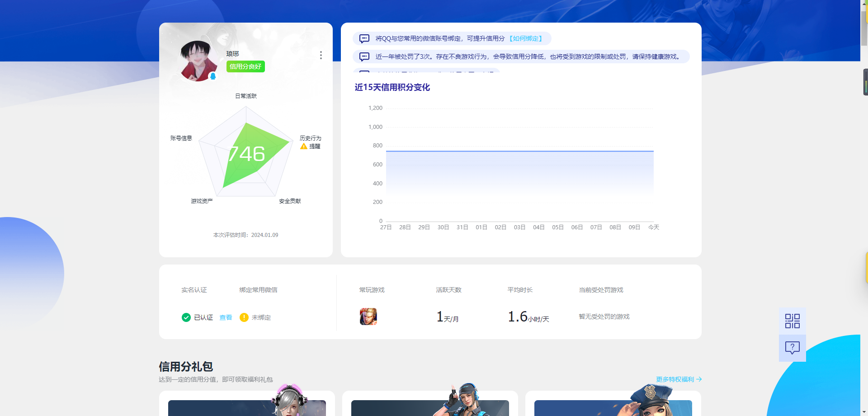Click the yellow exclamation icon by 未绑定
Viewport: 868px width, 416px height.
(x=244, y=317)
